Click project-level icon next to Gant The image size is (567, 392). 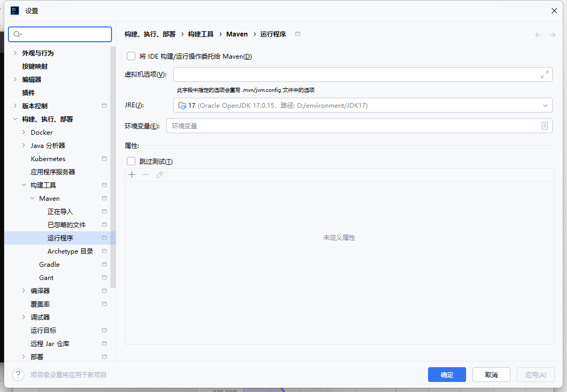(x=105, y=277)
